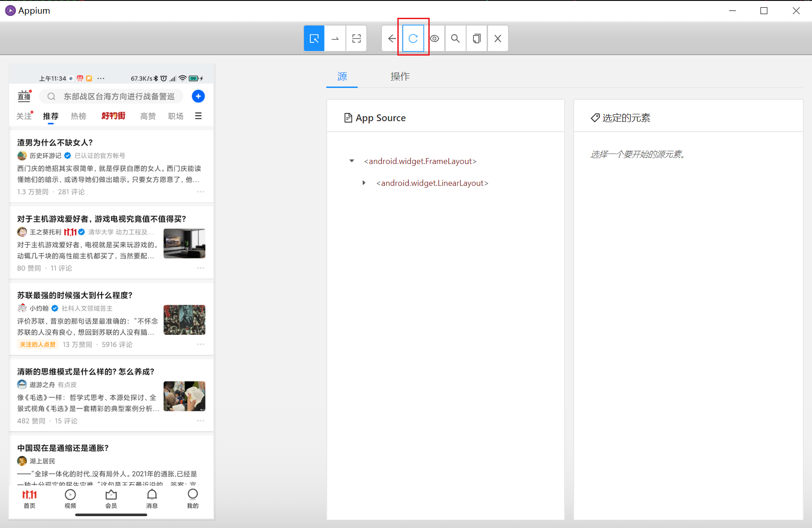Open the 好物街 tab in phone
Screen dimensions: 812x528
[113, 116]
